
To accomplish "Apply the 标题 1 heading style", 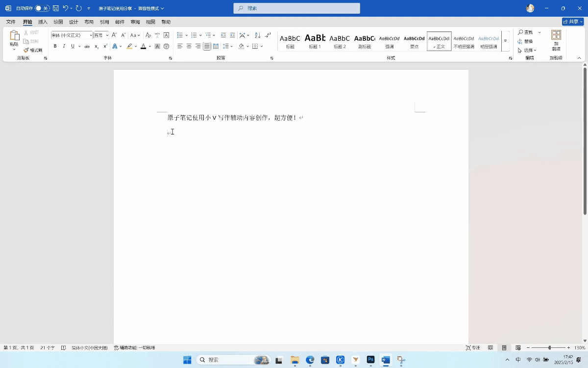I will [x=315, y=41].
